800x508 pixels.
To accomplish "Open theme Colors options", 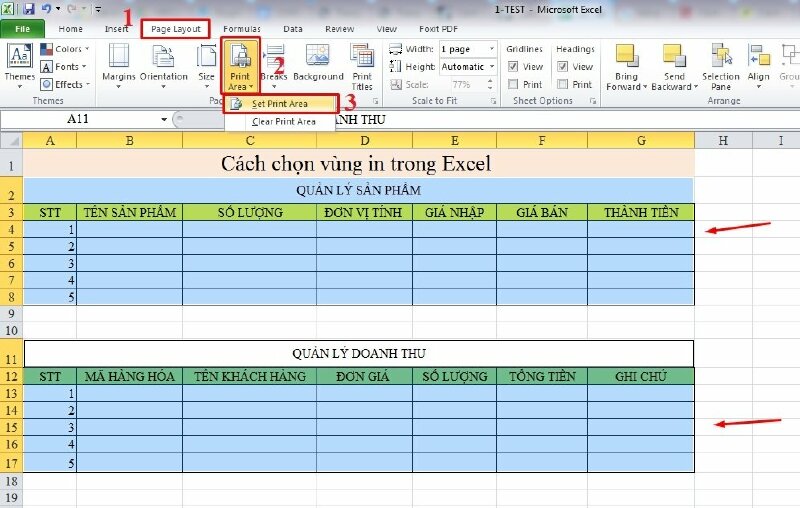I will [x=65, y=49].
